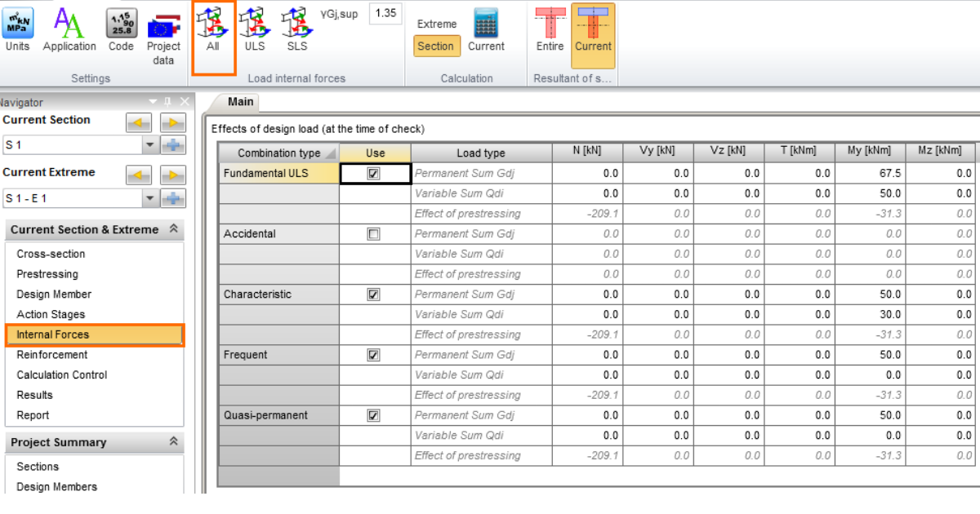Enable Use for the Accidental combination
980x514 pixels.
pyautogui.click(x=375, y=233)
